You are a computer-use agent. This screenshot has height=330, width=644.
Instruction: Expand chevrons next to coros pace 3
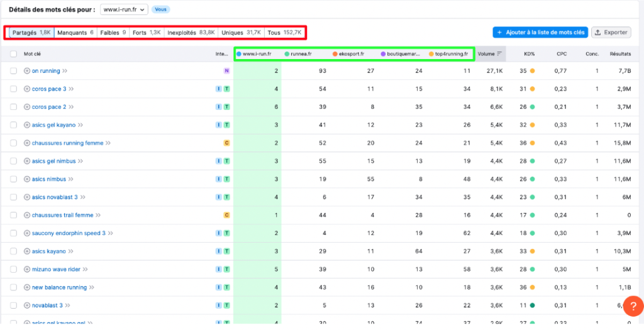71,89
